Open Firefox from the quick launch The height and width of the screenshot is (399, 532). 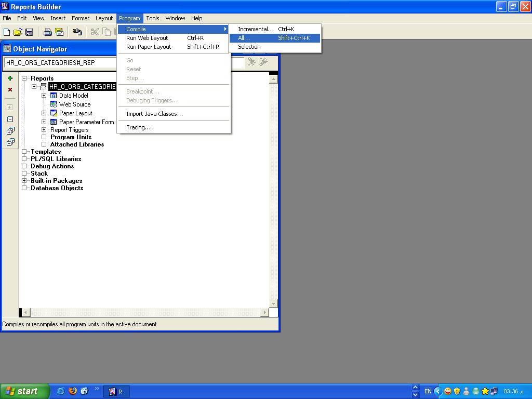pyautogui.click(x=73, y=391)
